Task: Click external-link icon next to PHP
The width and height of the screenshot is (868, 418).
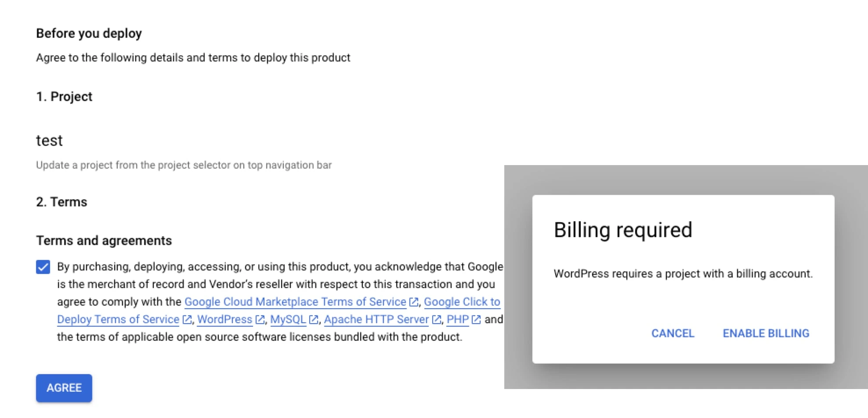Action: (x=476, y=320)
